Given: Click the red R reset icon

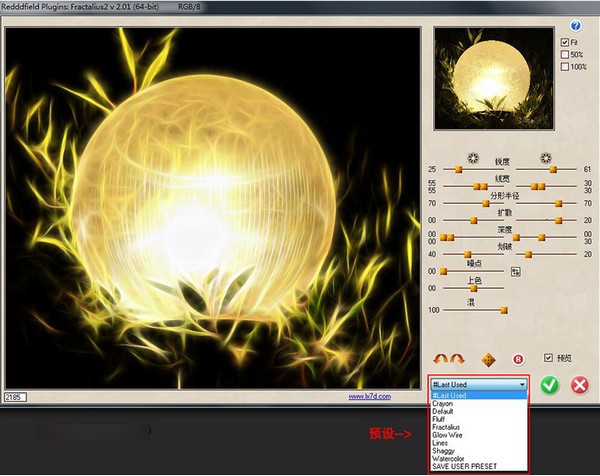Looking at the screenshot, I should click(x=518, y=359).
